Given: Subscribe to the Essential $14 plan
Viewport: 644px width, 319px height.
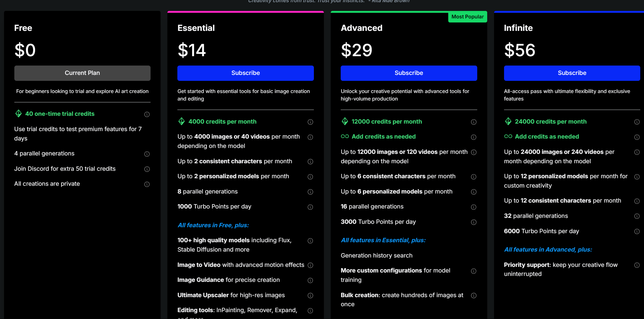Looking at the screenshot, I should point(246,73).
